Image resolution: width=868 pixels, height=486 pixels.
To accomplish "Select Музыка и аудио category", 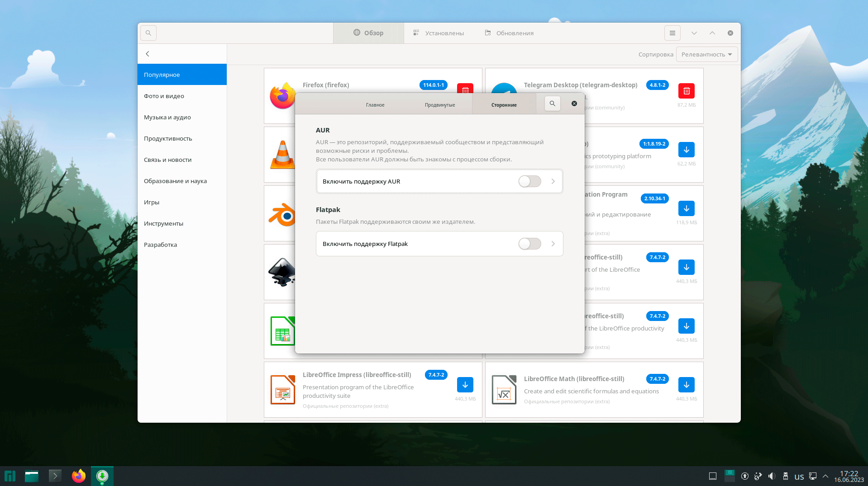I will (x=182, y=117).
